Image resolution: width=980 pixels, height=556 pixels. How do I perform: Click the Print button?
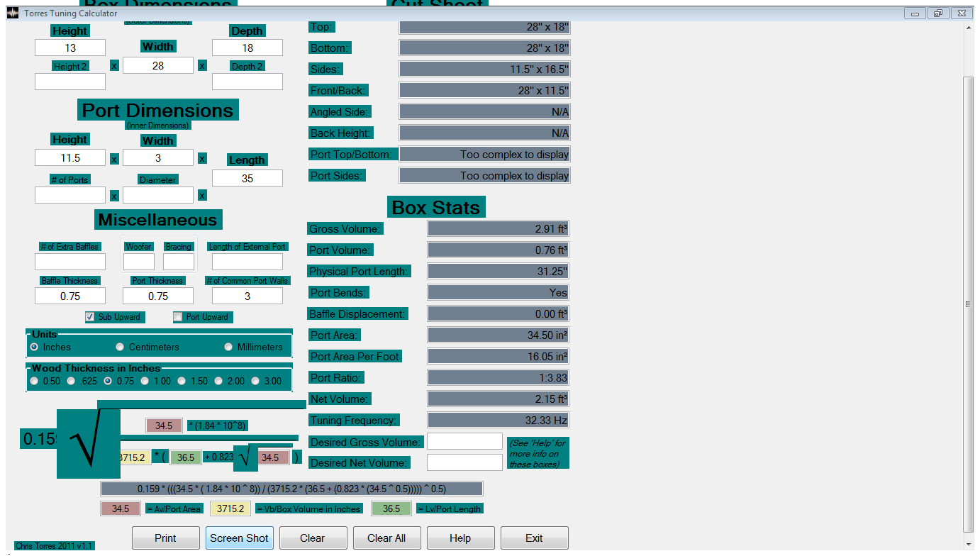[x=166, y=538]
